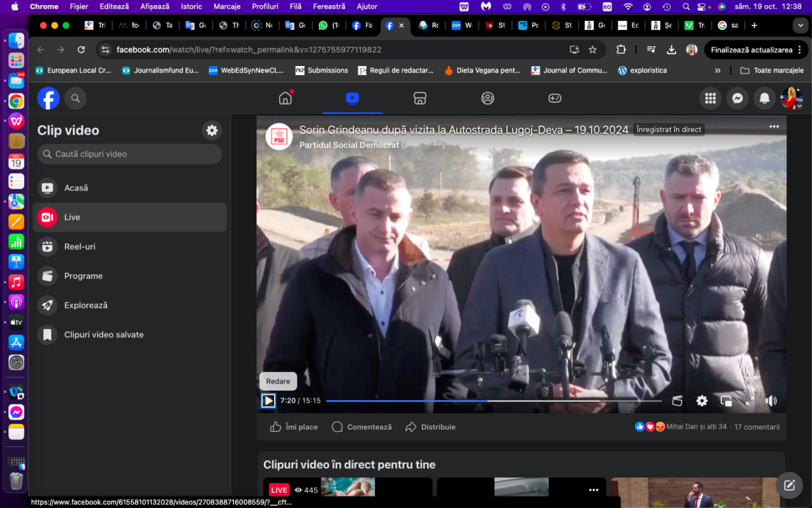Screen dimensions: 812x508
Task: Click the reactions icons under the video
Action: [650, 427]
